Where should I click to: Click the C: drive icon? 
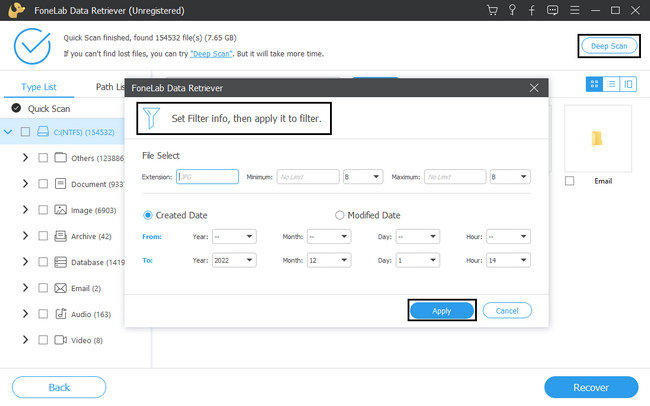[43, 131]
